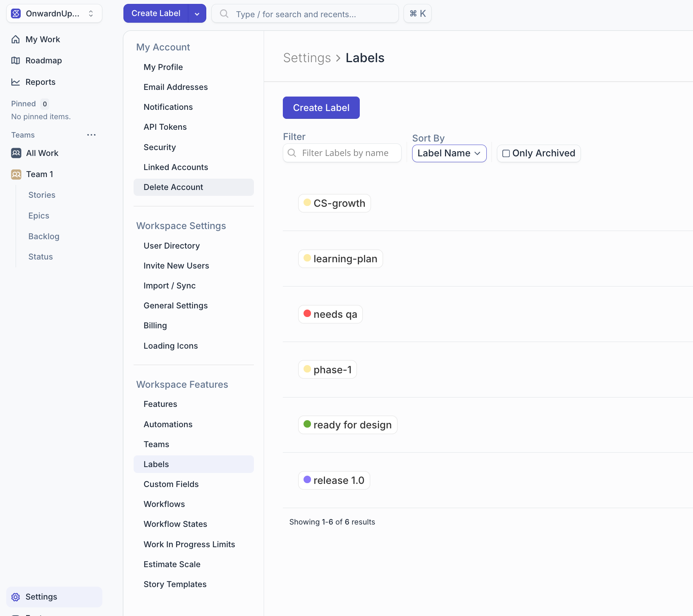This screenshot has width=693, height=616.
Task: Expand the Create Label arrow dropdown
Action: click(x=197, y=14)
